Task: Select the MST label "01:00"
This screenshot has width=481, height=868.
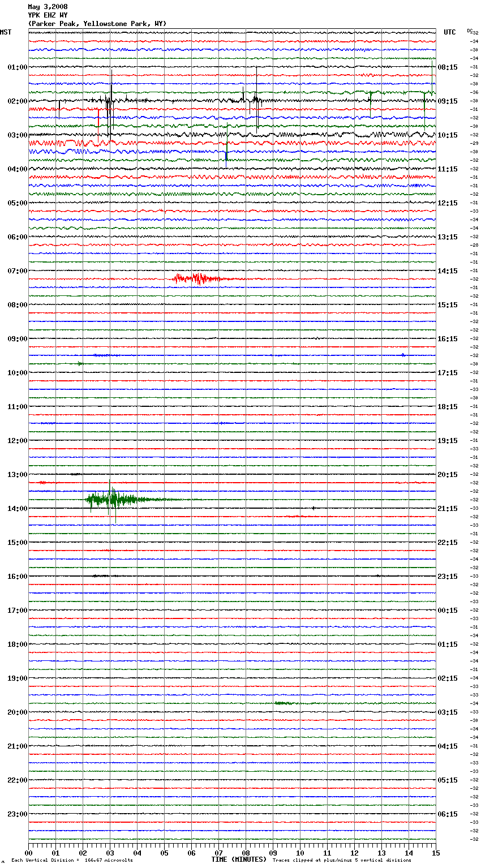Action: pos(18,67)
